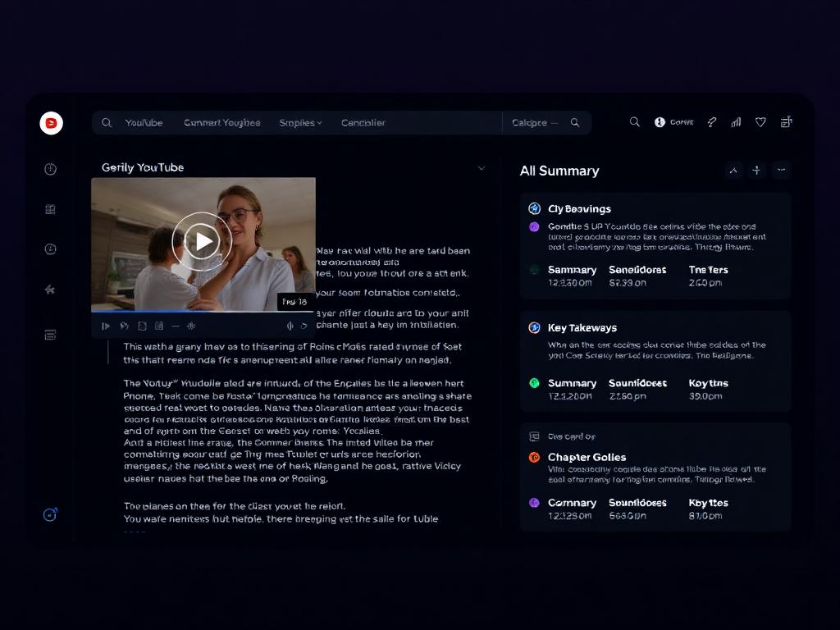This screenshot has height=630, width=840.
Task: Open the Chapter Golies heading
Action: (587, 458)
